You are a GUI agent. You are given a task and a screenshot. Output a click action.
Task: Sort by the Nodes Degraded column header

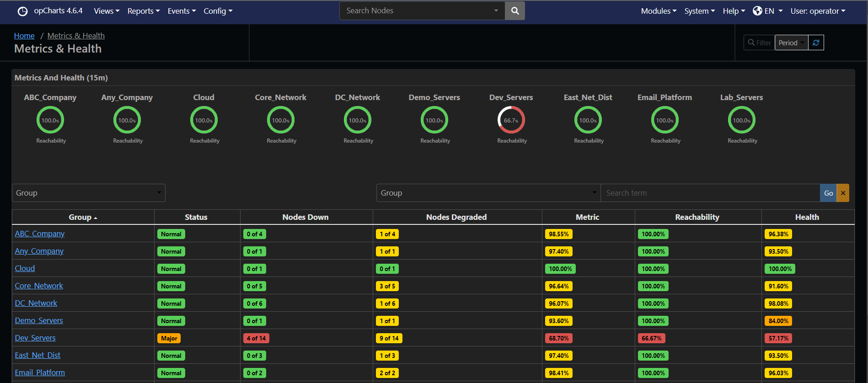456,217
